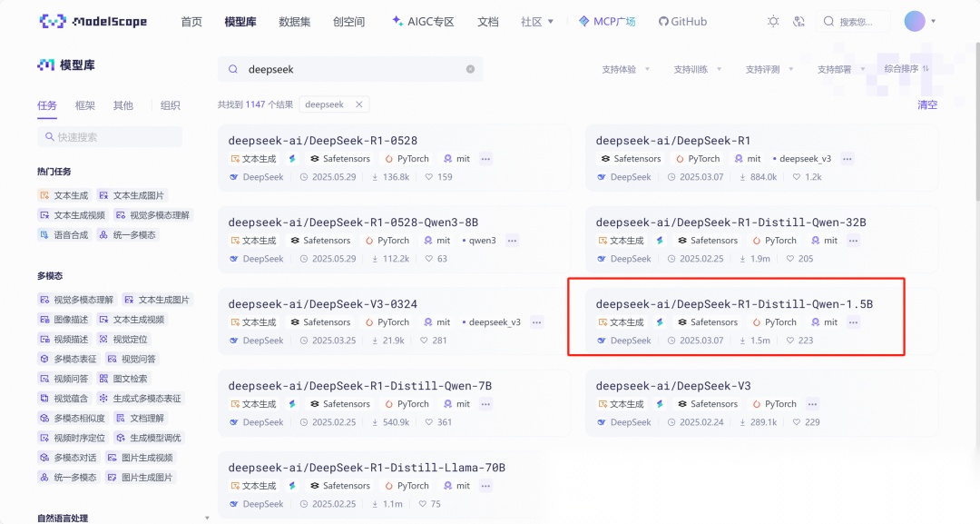The width and height of the screenshot is (980, 524).
Task: Toggle the light/dark theme sun icon
Action: (x=773, y=21)
